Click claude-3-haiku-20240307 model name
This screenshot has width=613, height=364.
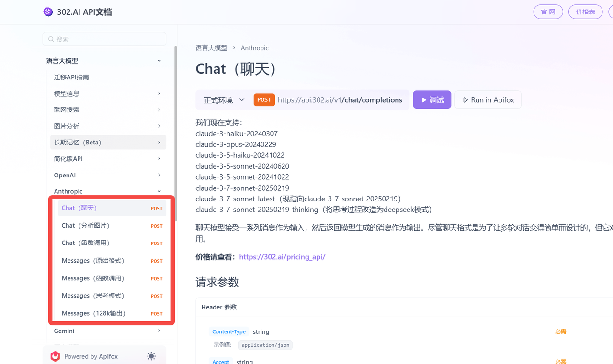(x=237, y=134)
